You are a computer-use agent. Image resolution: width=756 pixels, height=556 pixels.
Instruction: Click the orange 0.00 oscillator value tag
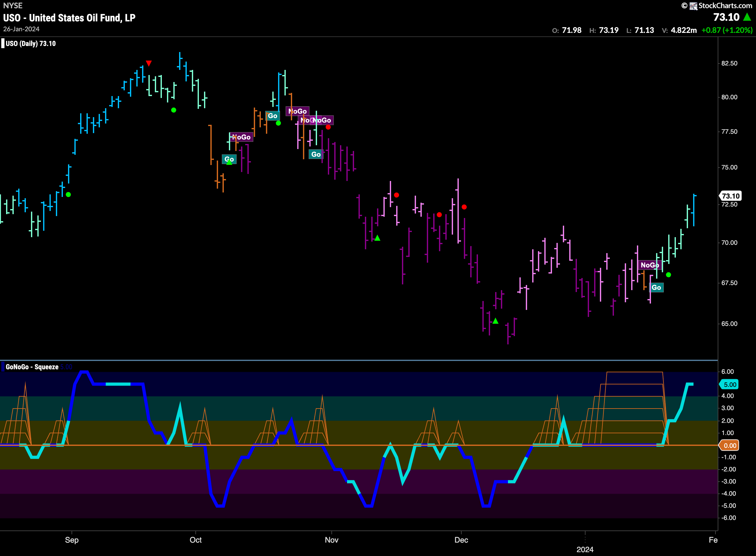pos(729,446)
